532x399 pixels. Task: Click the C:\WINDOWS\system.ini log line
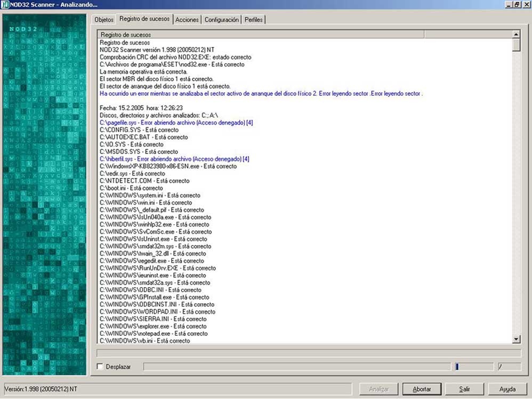click(150, 196)
